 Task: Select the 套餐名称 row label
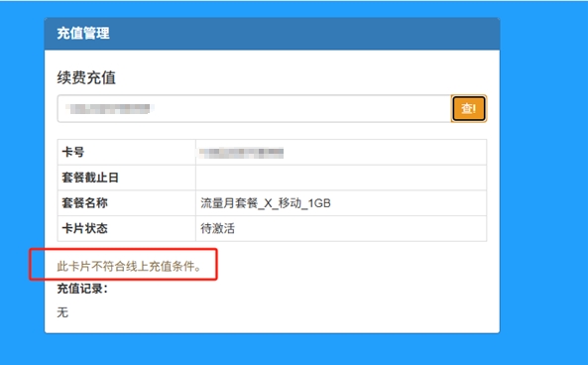(84, 203)
